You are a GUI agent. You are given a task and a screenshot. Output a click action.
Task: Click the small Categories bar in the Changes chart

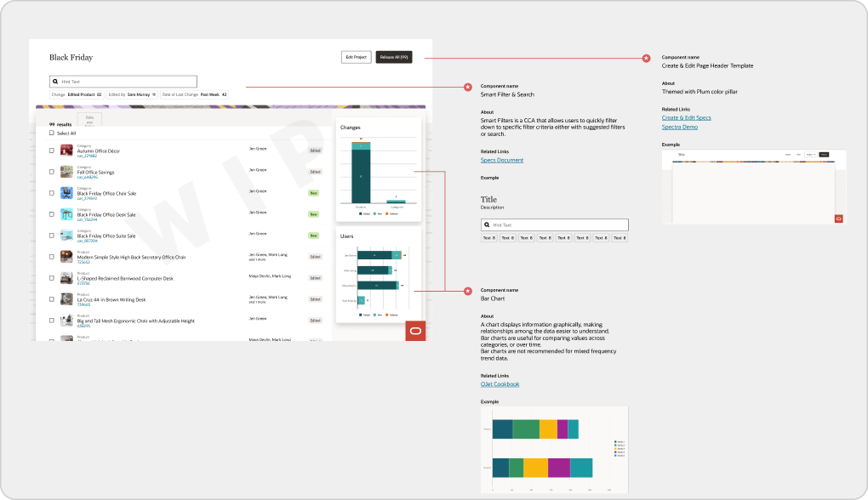click(x=396, y=202)
